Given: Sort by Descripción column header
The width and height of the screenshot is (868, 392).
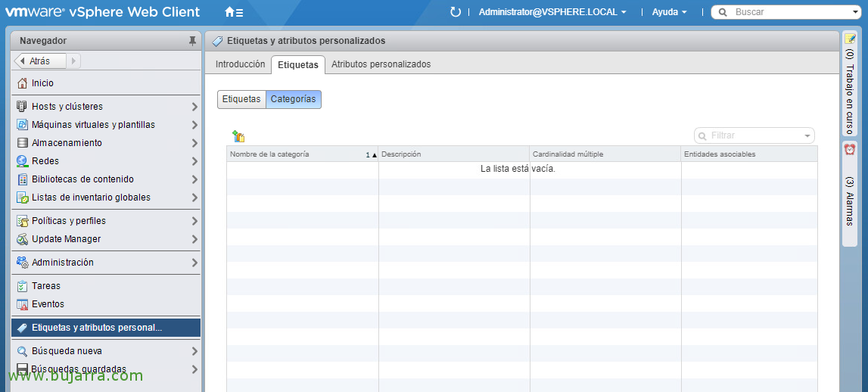Looking at the screenshot, I should (454, 154).
